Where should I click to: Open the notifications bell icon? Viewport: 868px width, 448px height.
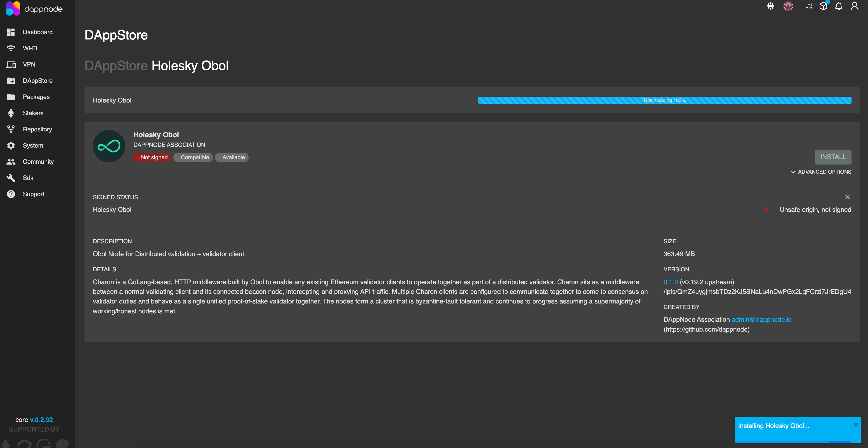click(839, 6)
